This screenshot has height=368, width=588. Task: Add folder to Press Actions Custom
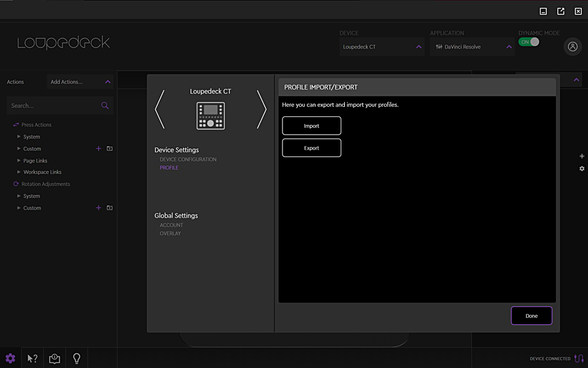(110, 149)
